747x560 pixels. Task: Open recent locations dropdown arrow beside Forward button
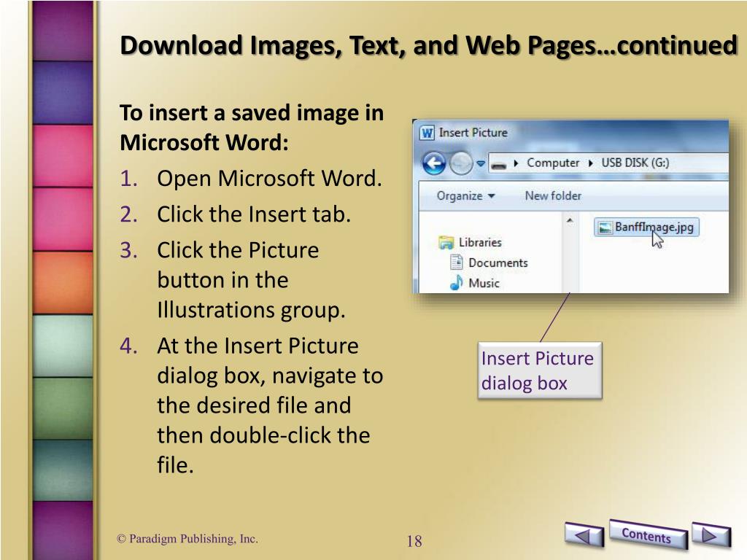click(481, 163)
